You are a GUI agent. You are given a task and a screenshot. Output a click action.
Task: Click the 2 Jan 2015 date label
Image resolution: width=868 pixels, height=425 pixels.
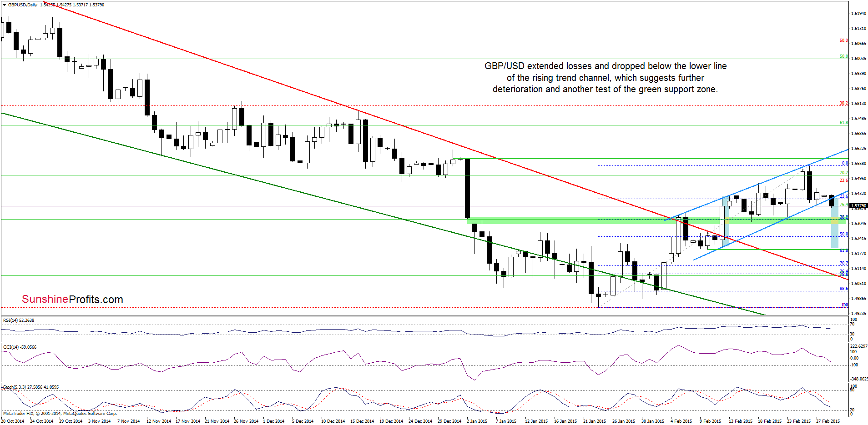tap(477, 421)
